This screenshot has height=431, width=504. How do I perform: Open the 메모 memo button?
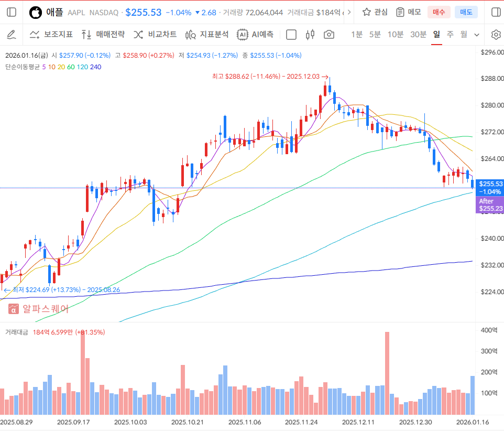click(409, 12)
